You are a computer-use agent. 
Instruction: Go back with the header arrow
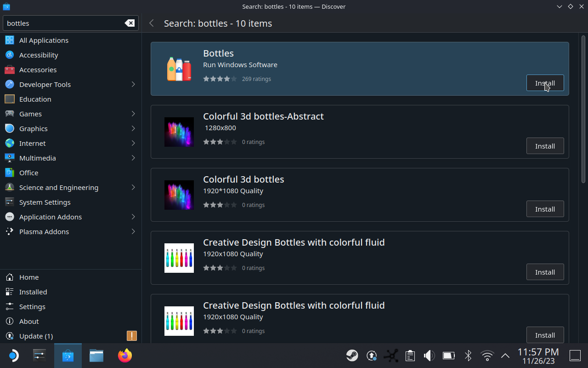(x=152, y=23)
